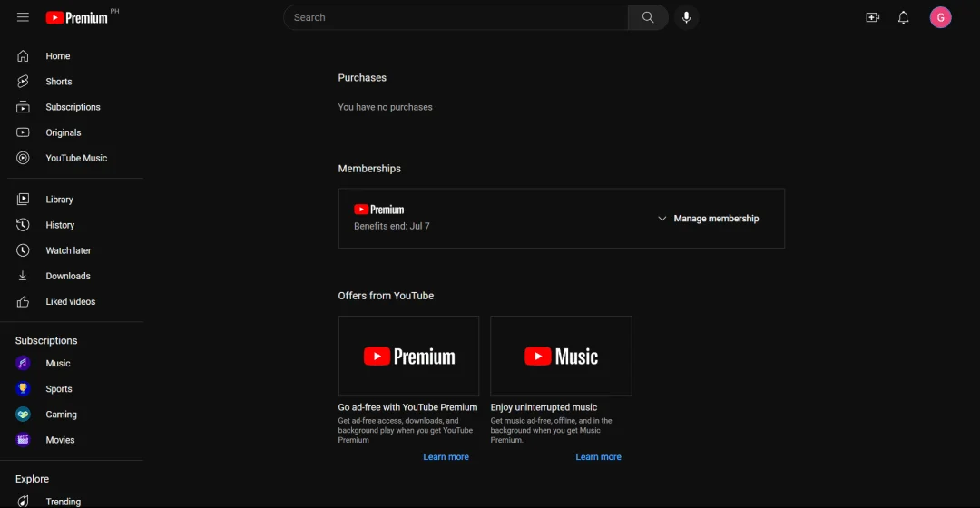Click the YouTube Music icon in sidebar
Screen dimensions: 980x508
pos(23,158)
